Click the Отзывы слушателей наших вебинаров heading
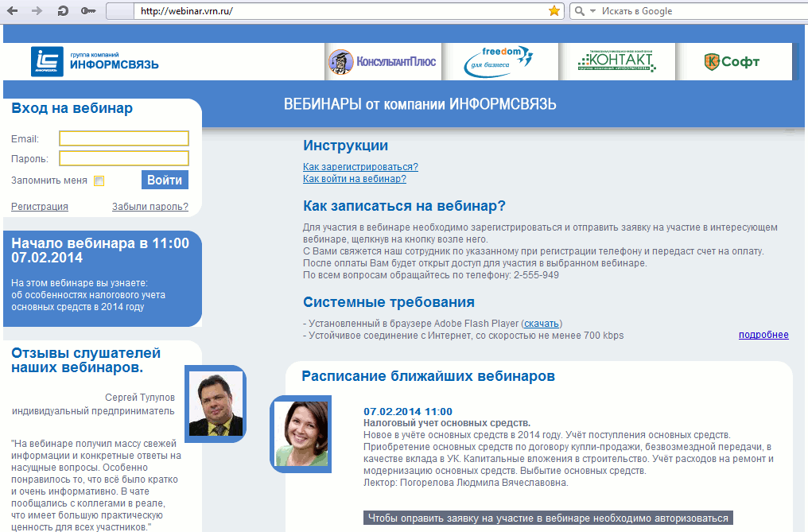The height and width of the screenshot is (532, 808). [x=86, y=360]
